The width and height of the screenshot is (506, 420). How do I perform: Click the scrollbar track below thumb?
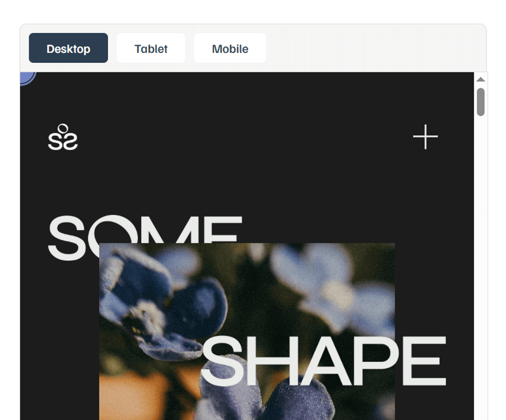(x=481, y=265)
